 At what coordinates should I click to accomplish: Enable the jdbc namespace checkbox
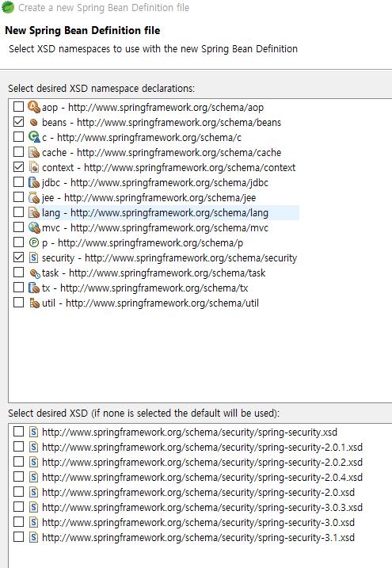point(18,182)
